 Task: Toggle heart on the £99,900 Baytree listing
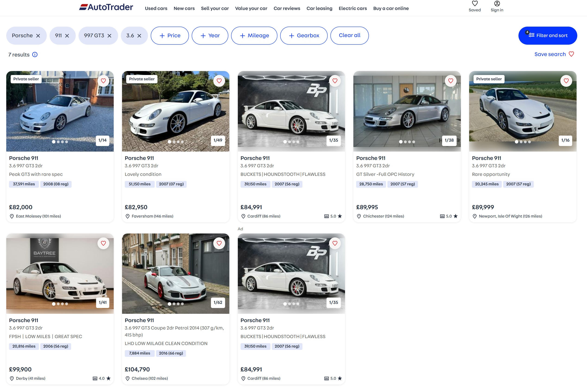[x=103, y=243]
